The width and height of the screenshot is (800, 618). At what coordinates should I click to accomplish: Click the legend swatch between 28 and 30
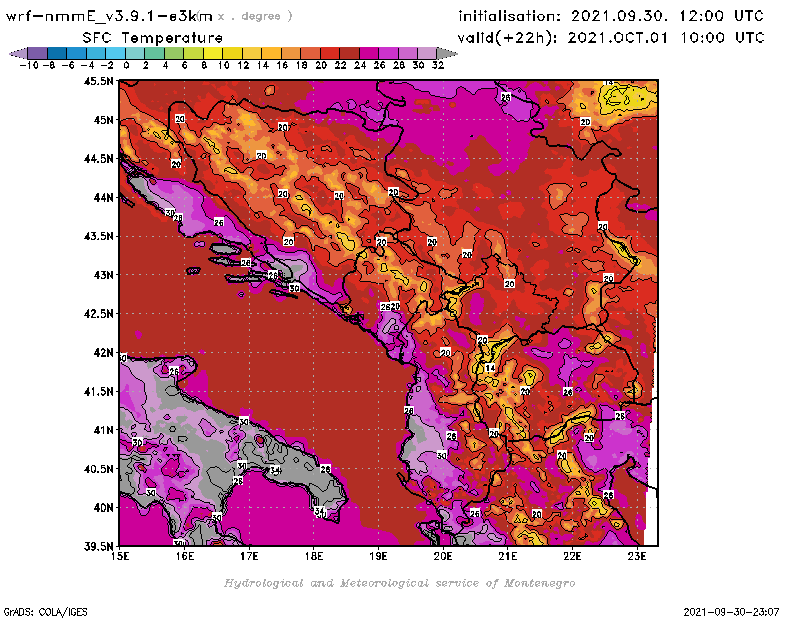[x=407, y=53]
